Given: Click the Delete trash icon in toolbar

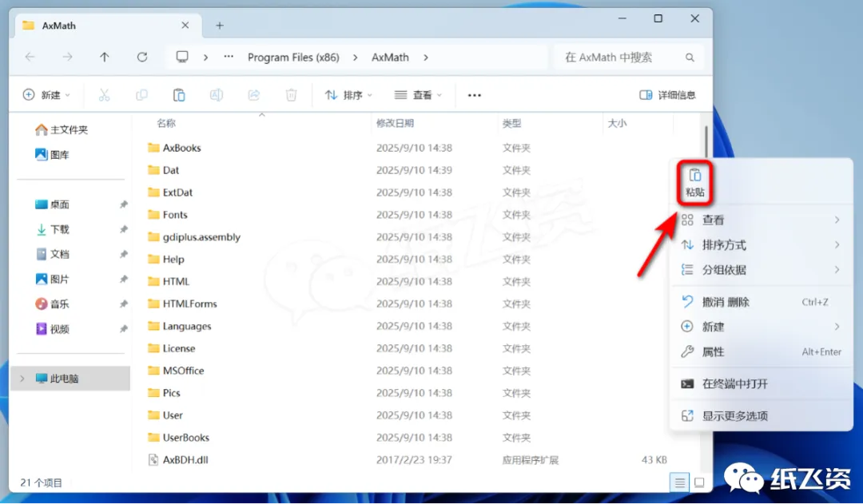Looking at the screenshot, I should [291, 95].
